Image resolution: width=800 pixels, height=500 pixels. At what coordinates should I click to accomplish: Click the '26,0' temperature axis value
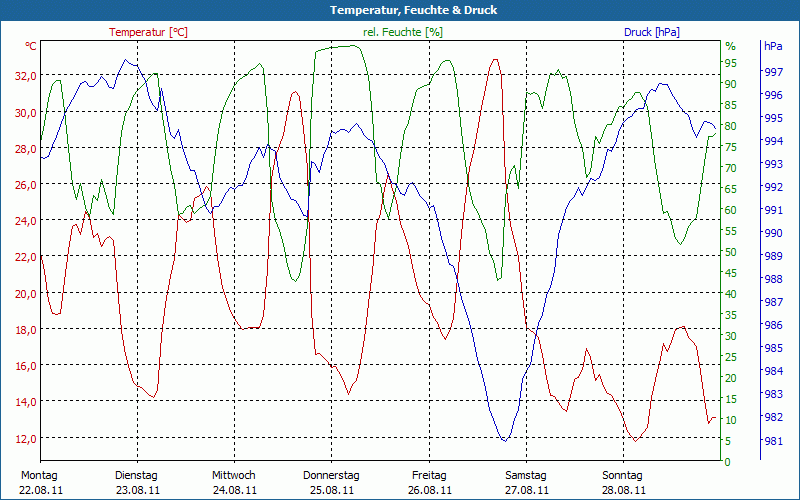point(26,185)
